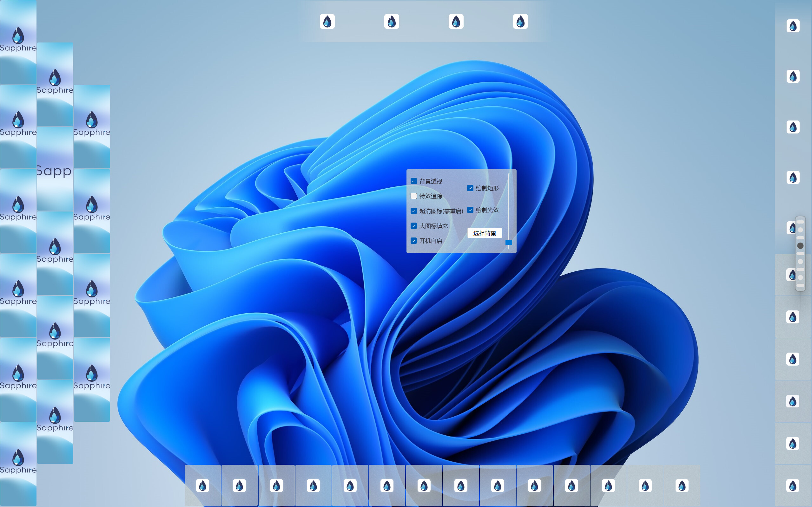Disable the 背景透视 checkbox
Viewport: 812px width, 507px height.
414,181
